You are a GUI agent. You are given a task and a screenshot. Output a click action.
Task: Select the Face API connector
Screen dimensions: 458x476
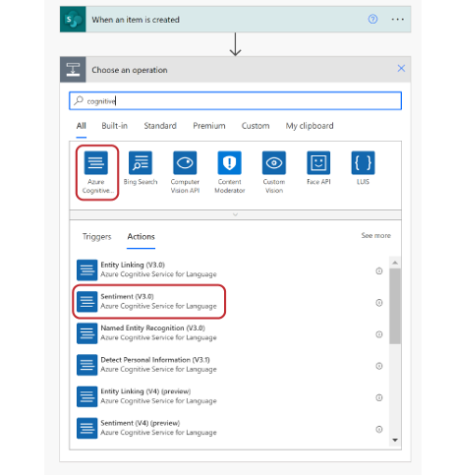coord(318,168)
